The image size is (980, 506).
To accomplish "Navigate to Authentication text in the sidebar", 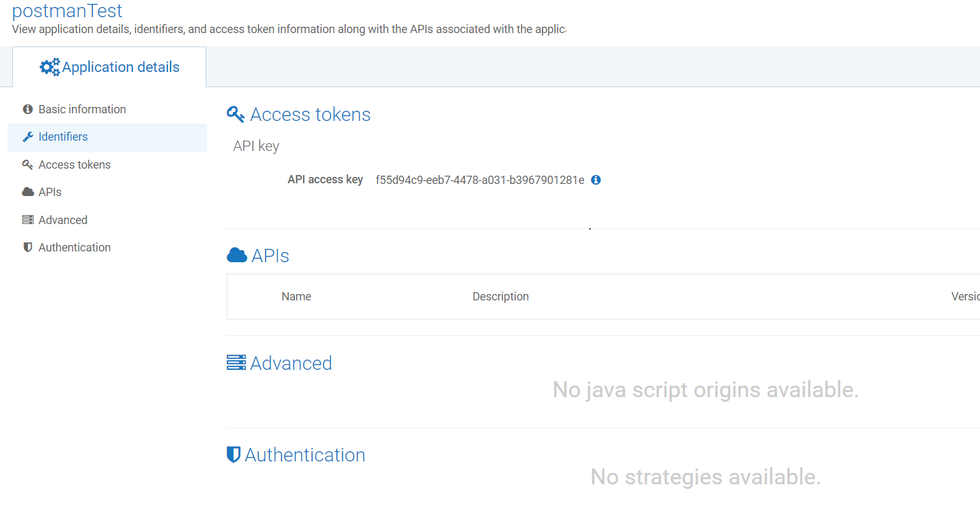I will click(75, 248).
